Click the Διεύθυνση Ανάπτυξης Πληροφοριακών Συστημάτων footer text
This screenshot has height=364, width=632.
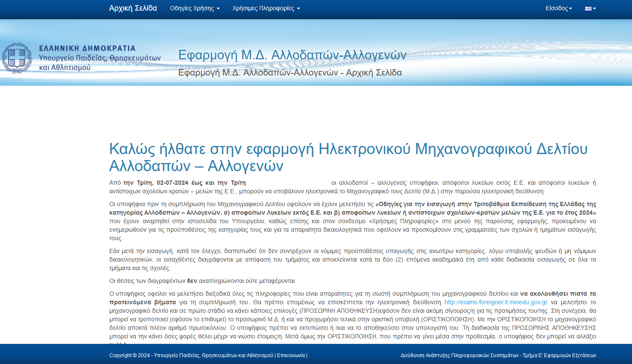point(498,355)
